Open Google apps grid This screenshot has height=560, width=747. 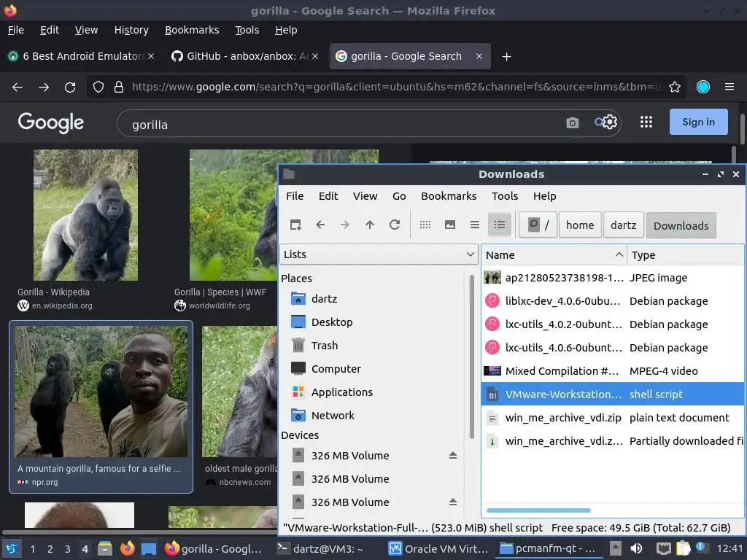click(x=646, y=122)
